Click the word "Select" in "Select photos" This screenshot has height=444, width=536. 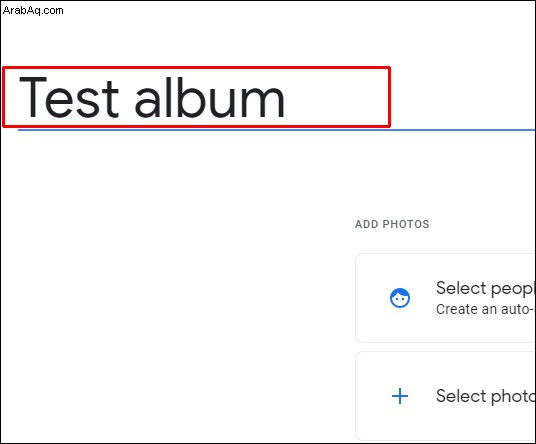(x=461, y=396)
